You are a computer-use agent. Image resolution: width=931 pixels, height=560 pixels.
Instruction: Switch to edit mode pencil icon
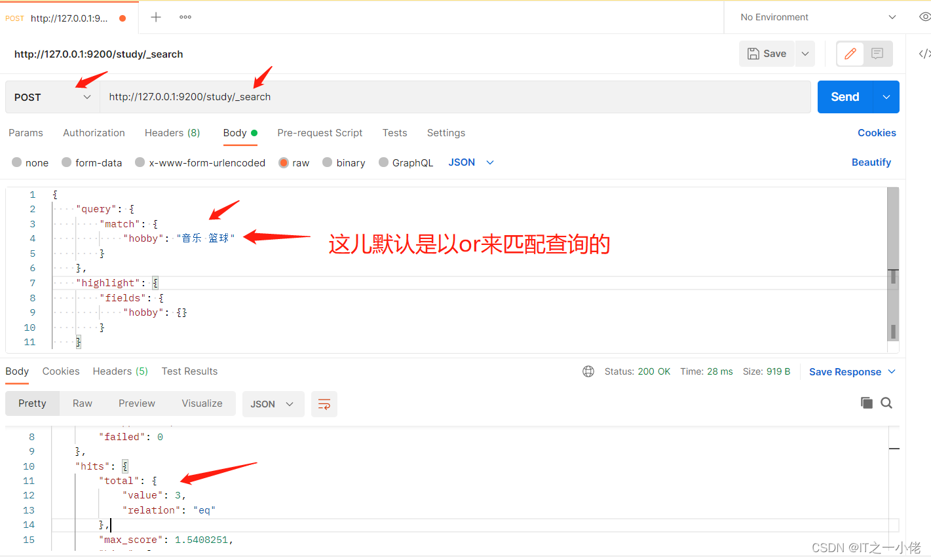(850, 54)
